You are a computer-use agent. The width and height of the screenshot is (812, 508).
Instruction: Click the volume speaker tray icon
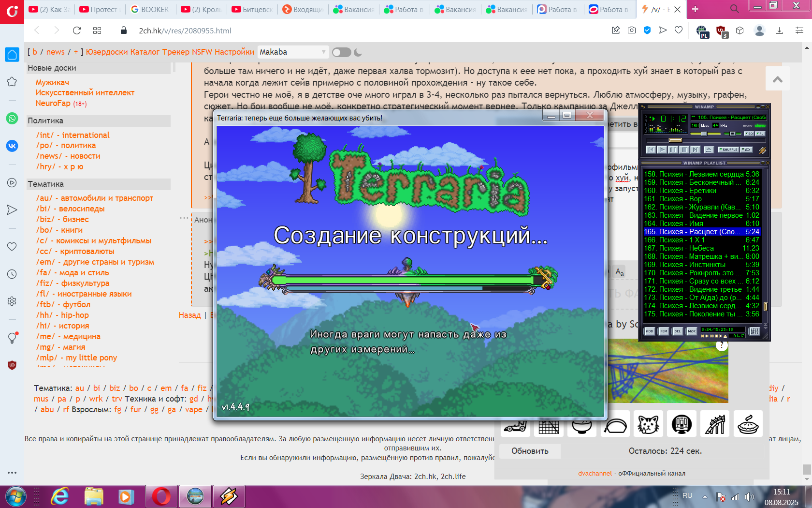click(x=749, y=496)
